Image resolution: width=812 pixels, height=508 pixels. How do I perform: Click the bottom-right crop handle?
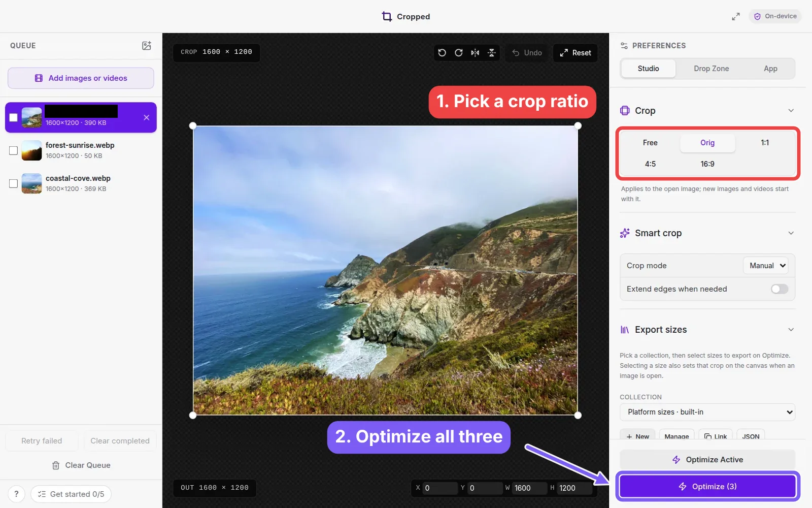coord(578,415)
